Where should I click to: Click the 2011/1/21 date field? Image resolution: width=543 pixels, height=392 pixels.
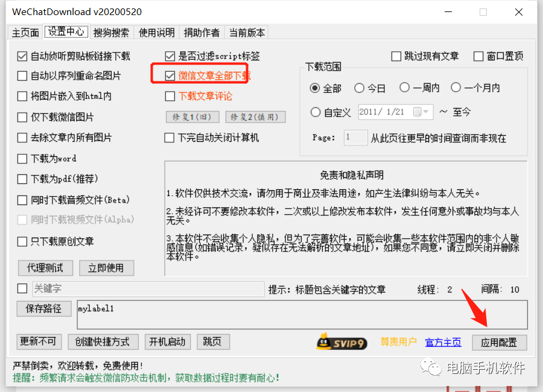coord(395,112)
